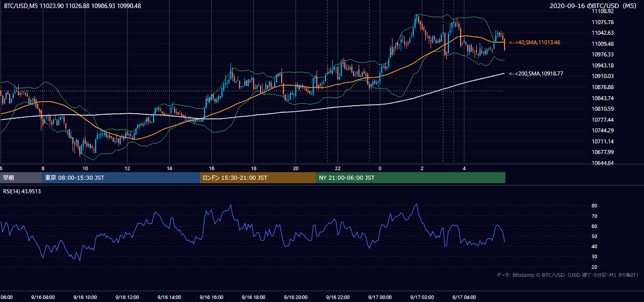Click the RSI(14) 43.9513 indicator label
The height and width of the screenshot is (302, 644).
point(22,191)
